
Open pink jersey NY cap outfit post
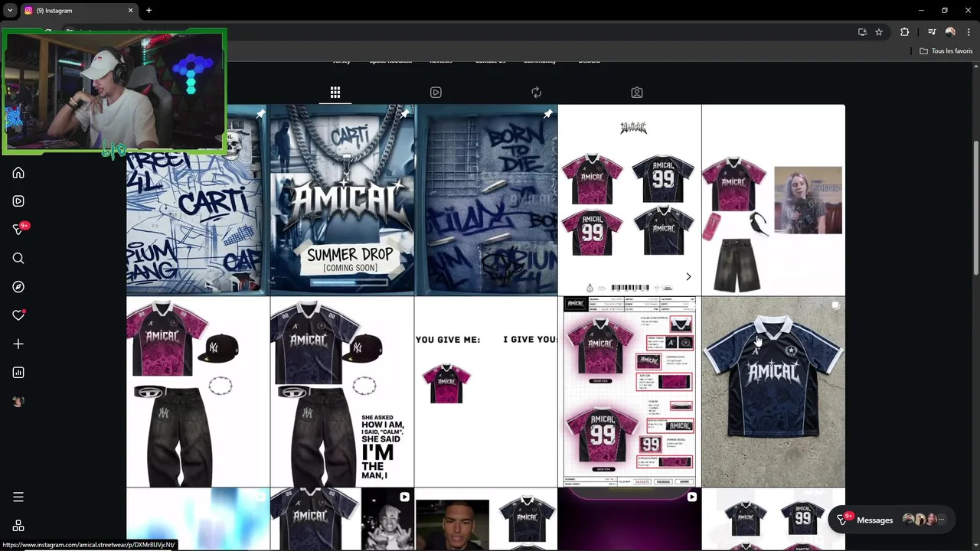(198, 392)
